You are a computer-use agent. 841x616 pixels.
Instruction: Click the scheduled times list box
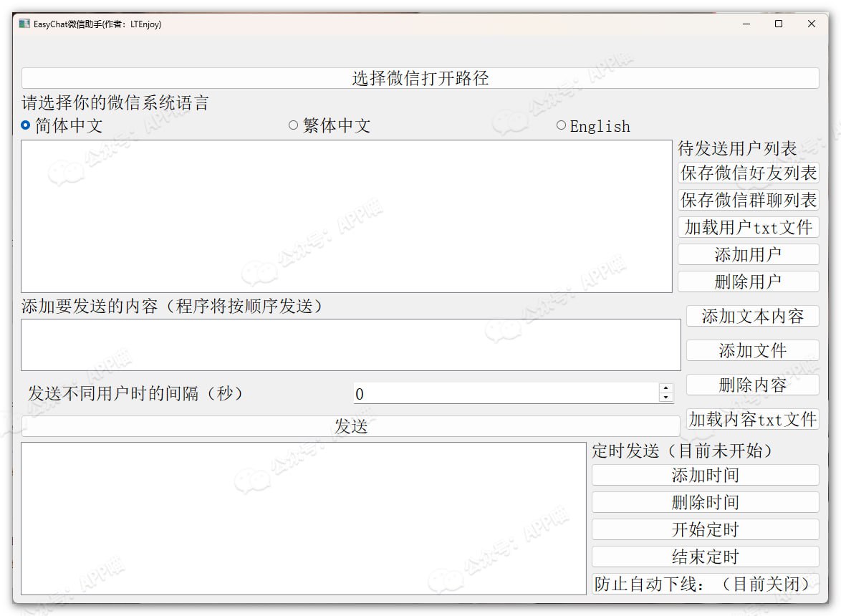(x=304, y=519)
